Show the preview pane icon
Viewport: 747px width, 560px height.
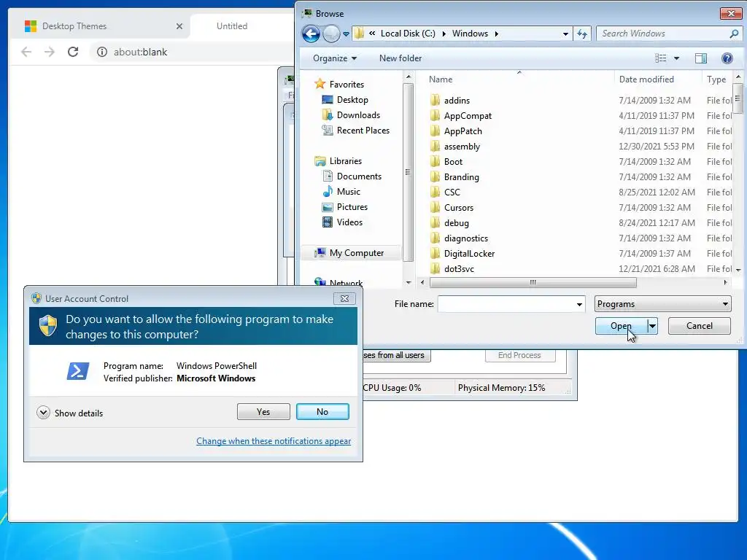click(701, 58)
